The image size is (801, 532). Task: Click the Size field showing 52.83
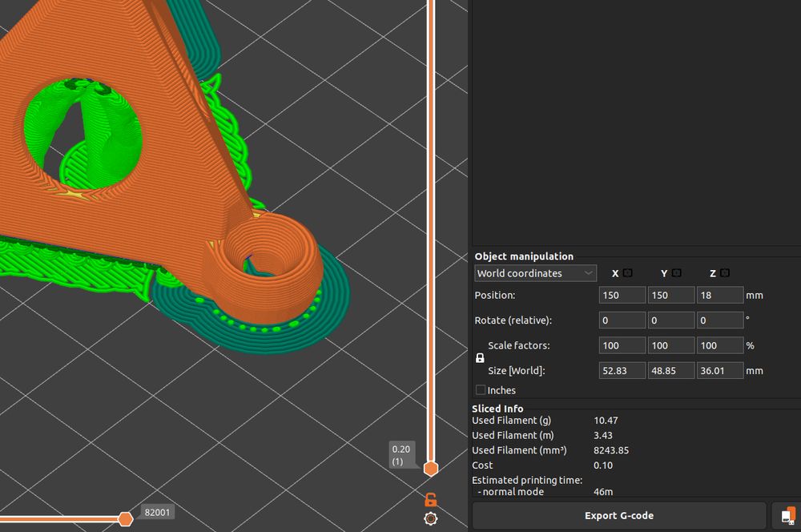(x=622, y=370)
